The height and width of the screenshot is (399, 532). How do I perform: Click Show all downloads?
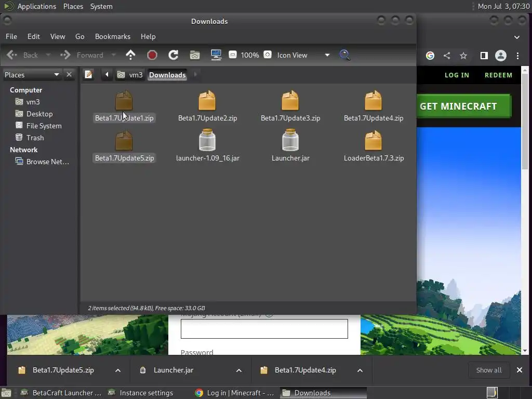click(488, 370)
